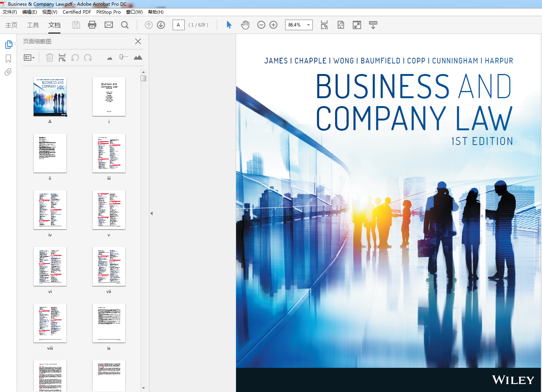Rotate pages counterclockwise icon
The width and height of the screenshot is (542, 392).
coord(75,57)
